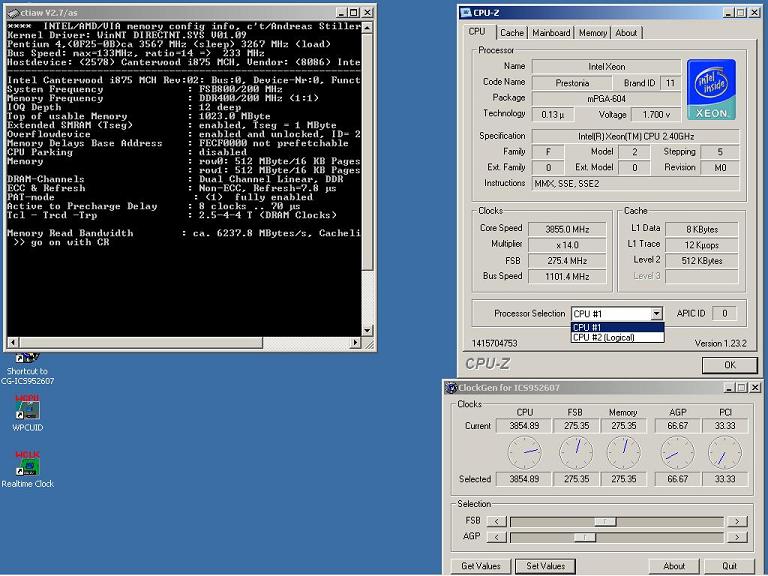768x576 pixels.
Task: Click the Technology value 0.13 µ
Action: pos(553,115)
